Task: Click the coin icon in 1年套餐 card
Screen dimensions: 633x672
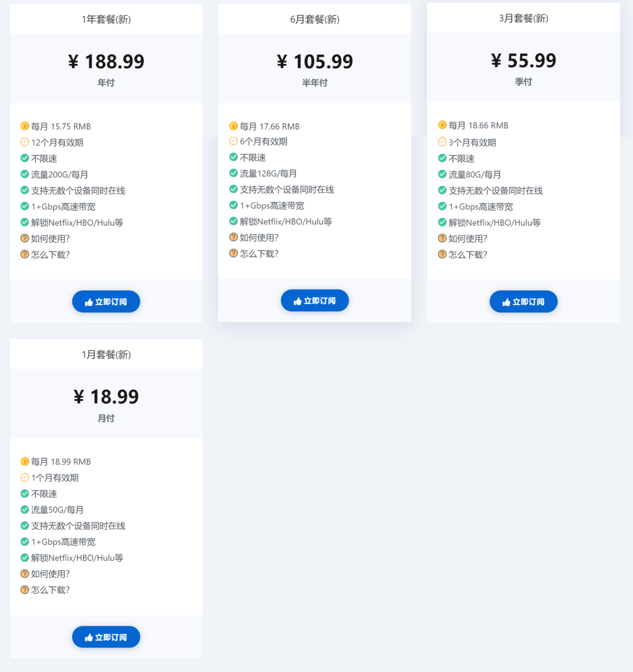Action: point(25,126)
